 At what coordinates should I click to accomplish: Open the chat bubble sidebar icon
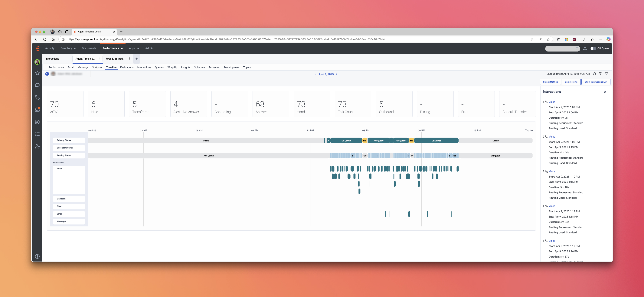coord(37,85)
